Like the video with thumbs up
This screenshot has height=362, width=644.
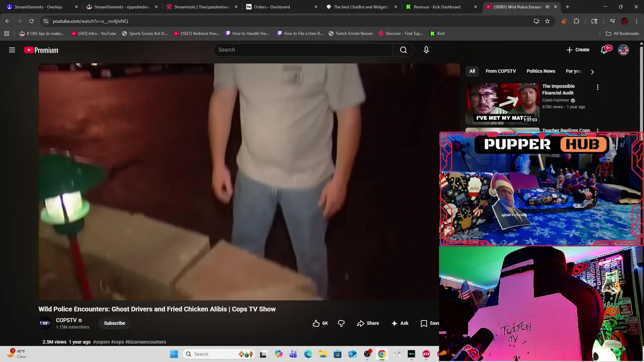320,323
